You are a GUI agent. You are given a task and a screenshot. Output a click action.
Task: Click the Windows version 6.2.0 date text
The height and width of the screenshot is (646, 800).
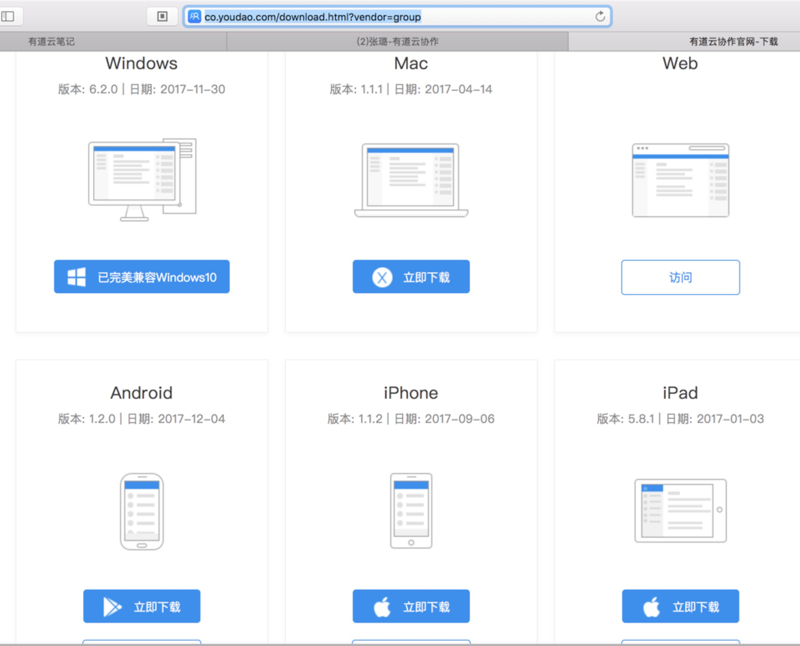(141, 89)
